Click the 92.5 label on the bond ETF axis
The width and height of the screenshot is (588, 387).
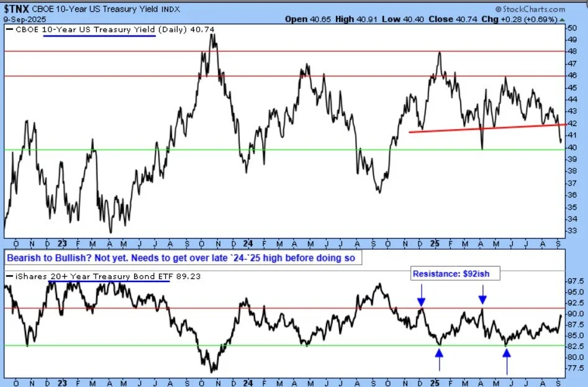(x=576, y=303)
